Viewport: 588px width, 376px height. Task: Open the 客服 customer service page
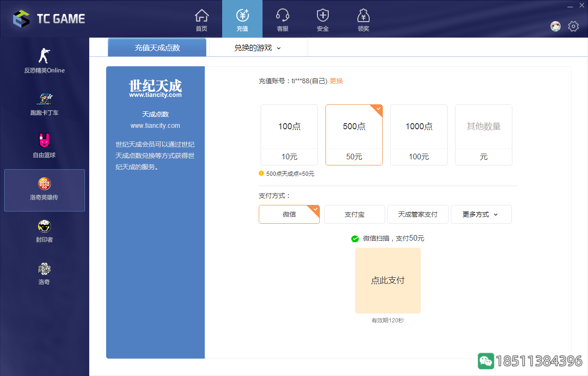tap(282, 19)
